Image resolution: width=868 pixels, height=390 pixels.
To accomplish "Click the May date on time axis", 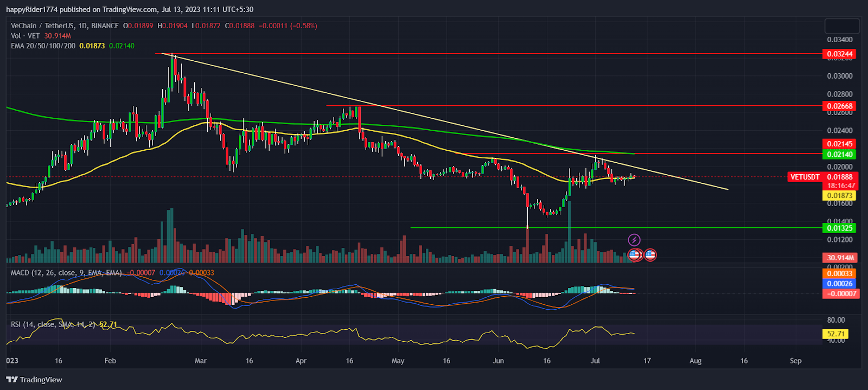I will (398, 361).
